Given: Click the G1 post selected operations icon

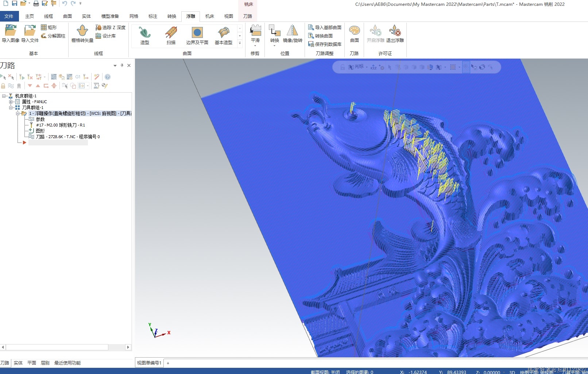Looking at the screenshot, I should point(78,77).
